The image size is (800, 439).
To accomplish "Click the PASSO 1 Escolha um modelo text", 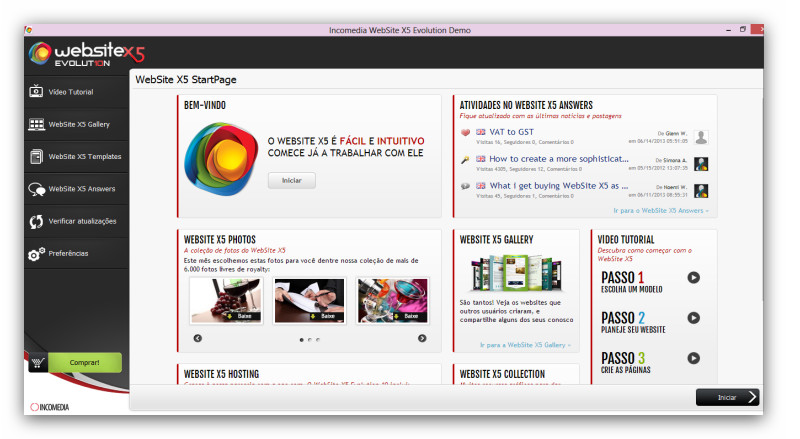I will pos(632,282).
